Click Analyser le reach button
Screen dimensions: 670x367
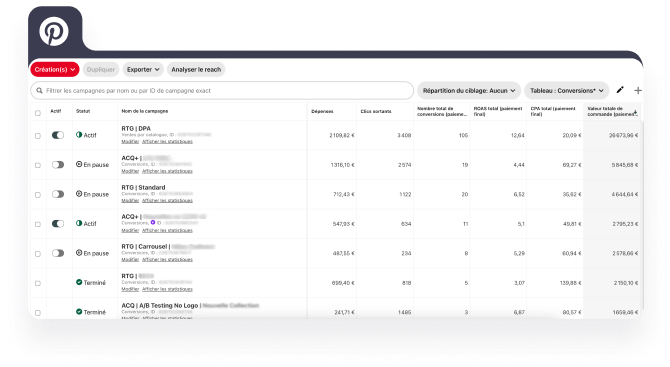coord(196,69)
